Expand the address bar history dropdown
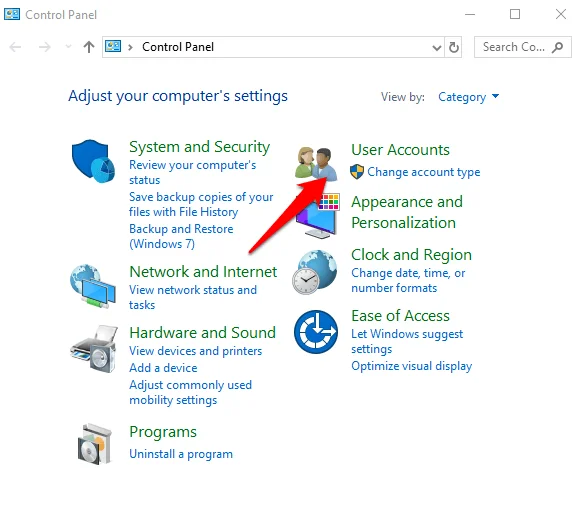This screenshot has height=514, width=575. pyautogui.click(x=436, y=47)
